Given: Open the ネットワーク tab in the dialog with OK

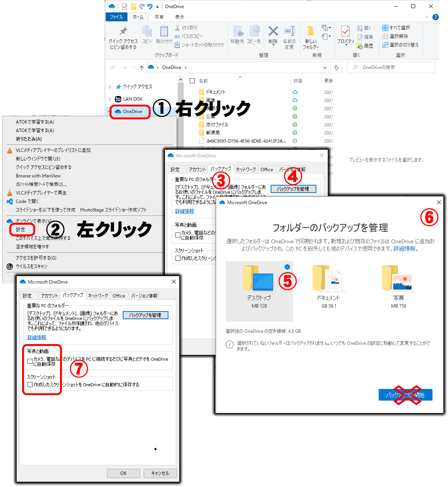Looking at the screenshot, I should point(98,296).
